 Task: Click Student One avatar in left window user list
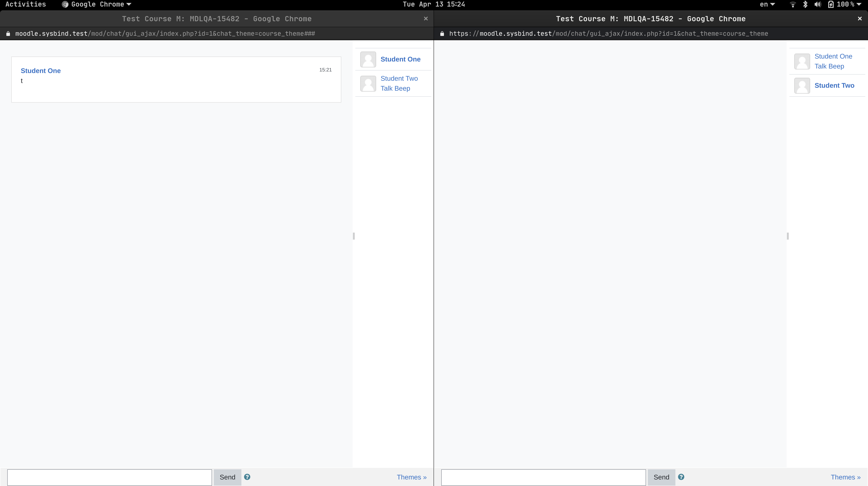(x=368, y=59)
